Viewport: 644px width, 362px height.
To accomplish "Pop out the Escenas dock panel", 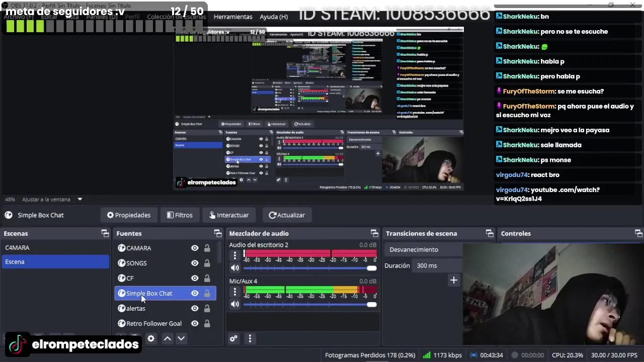I will (x=105, y=233).
